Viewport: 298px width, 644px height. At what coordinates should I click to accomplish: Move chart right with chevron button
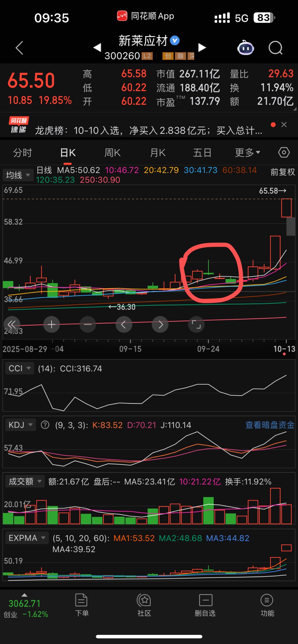click(x=160, y=324)
